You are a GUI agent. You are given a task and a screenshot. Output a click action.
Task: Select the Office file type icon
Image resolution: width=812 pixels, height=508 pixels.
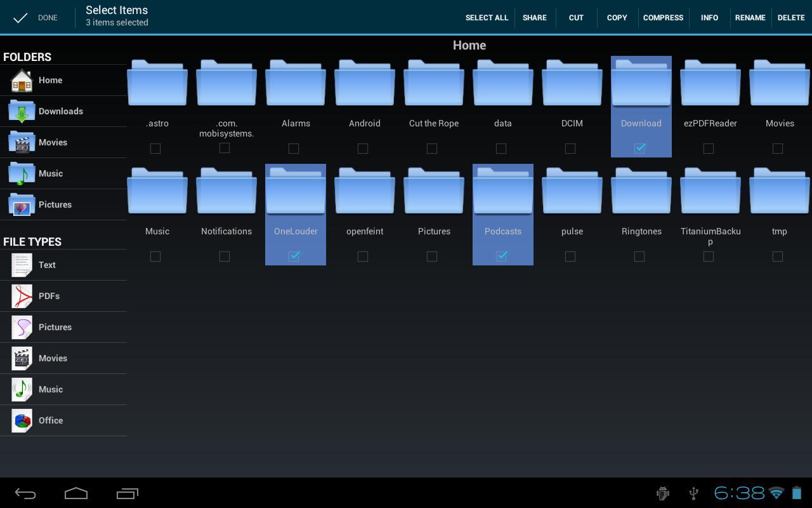[22, 420]
